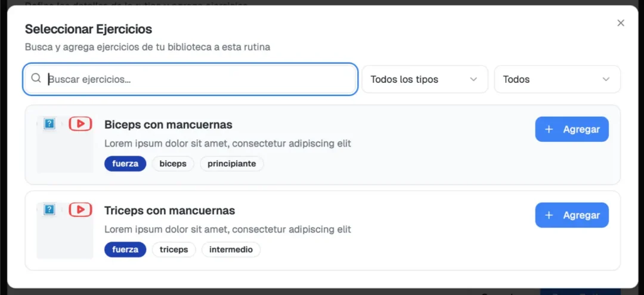
Task: Click the broken image thumbnail of Biceps exercise
Action: [x=49, y=123]
